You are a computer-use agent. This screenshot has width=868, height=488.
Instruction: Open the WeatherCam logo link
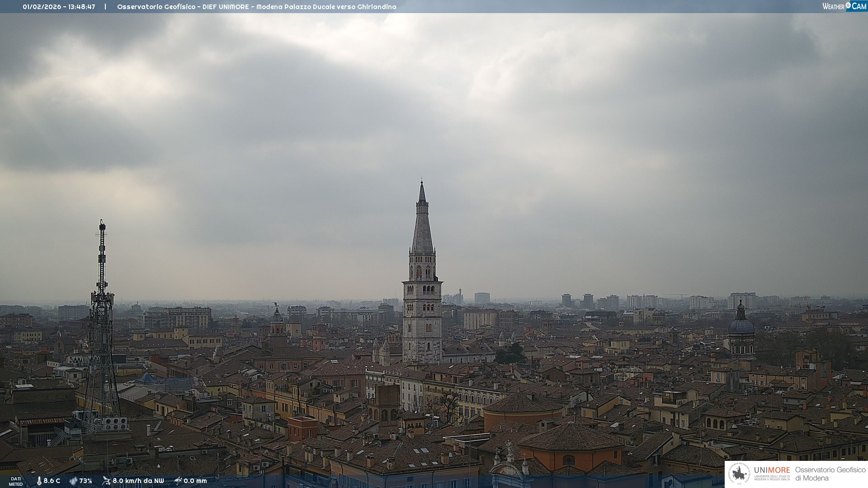(844, 6)
